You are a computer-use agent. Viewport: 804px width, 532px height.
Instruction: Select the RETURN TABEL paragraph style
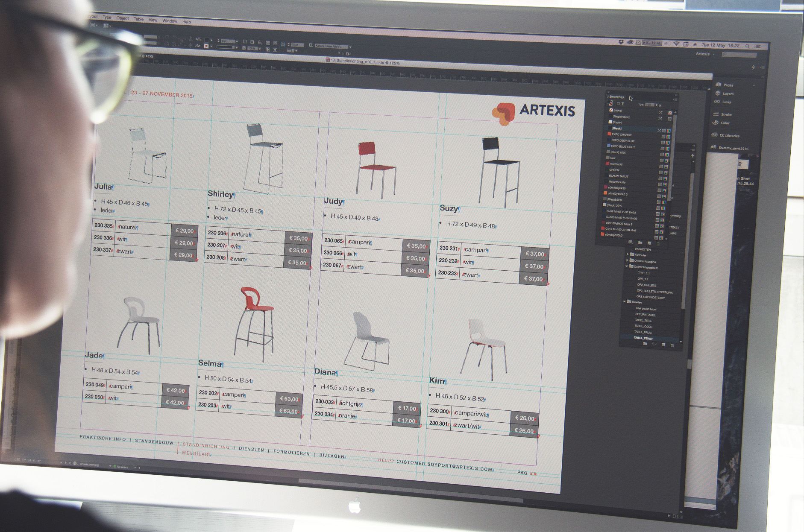tap(646, 315)
